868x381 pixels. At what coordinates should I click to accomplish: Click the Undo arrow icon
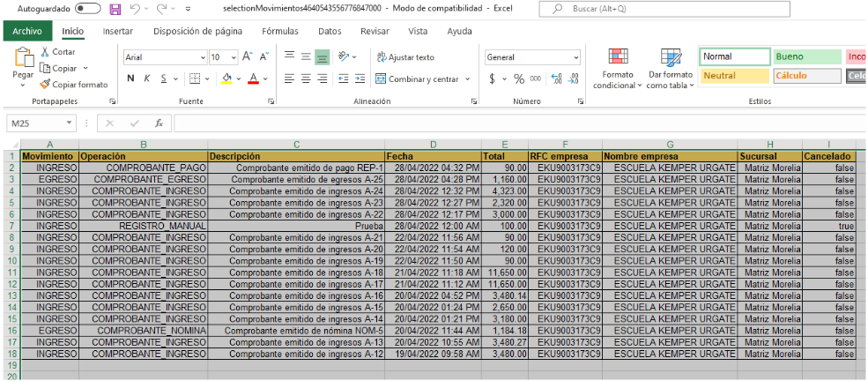pos(135,9)
